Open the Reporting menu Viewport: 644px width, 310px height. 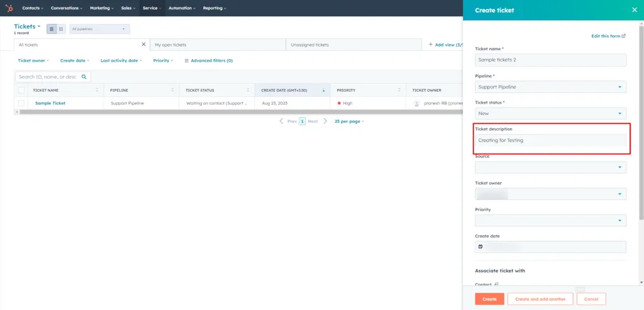(x=214, y=8)
